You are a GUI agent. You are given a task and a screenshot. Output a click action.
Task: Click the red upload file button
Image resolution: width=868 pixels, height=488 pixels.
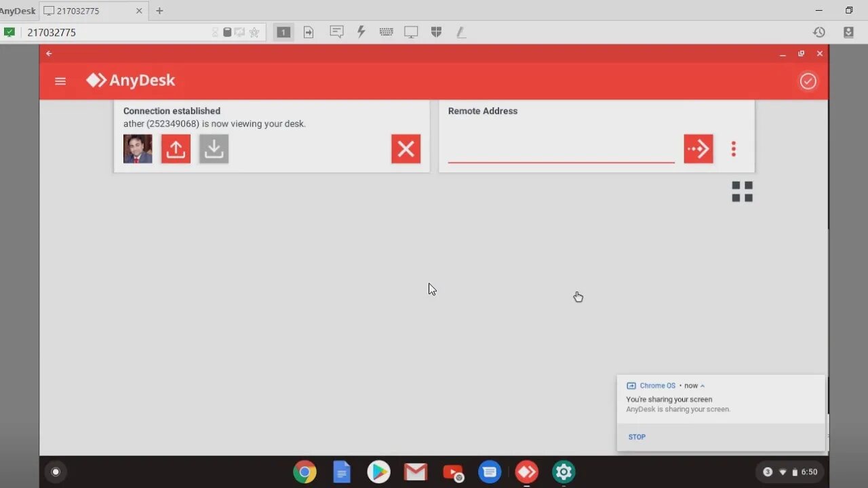pyautogui.click(x=176, y=149)
